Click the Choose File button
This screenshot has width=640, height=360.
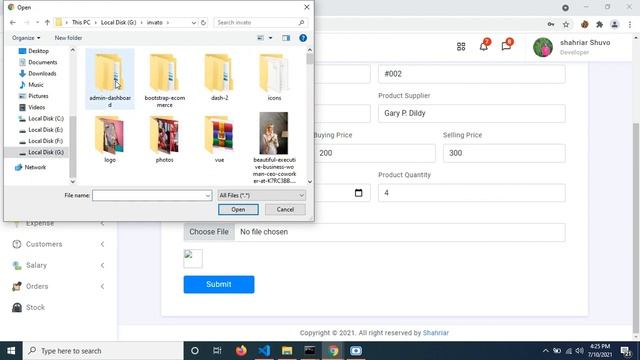(x=209, y=232)
